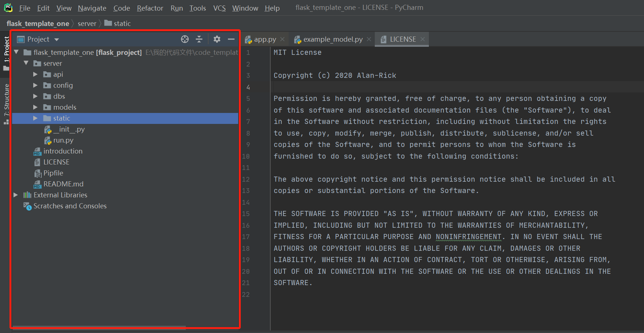Open the Refactor menu
This screenshot has width=644, height=333.
pos(150,8)
